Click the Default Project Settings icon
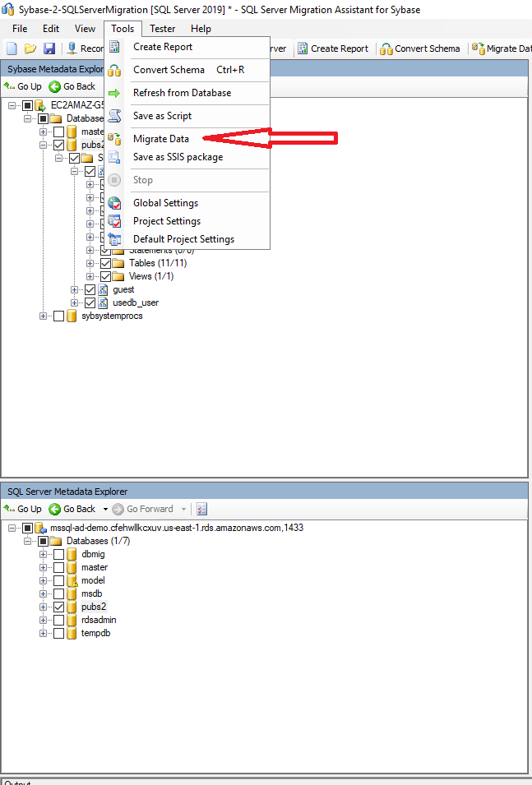This screenshot has width=532, height=785. pos(115,239)
